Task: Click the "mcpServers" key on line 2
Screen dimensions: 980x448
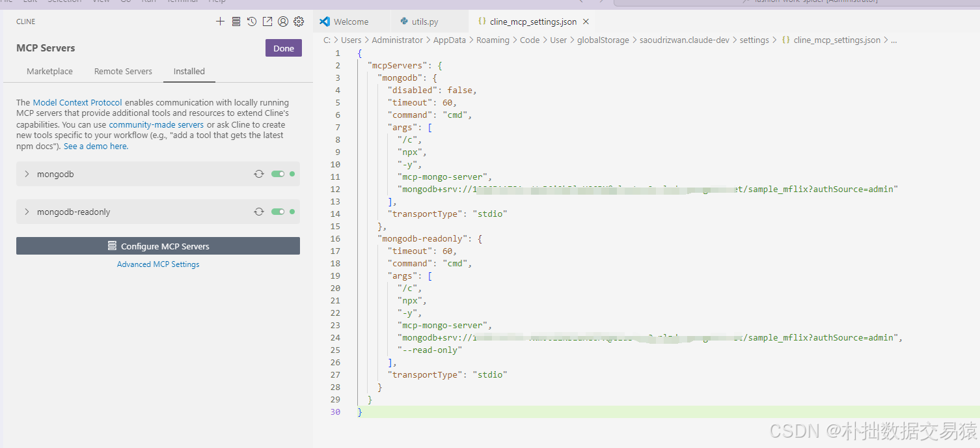Action: [396, 65]
